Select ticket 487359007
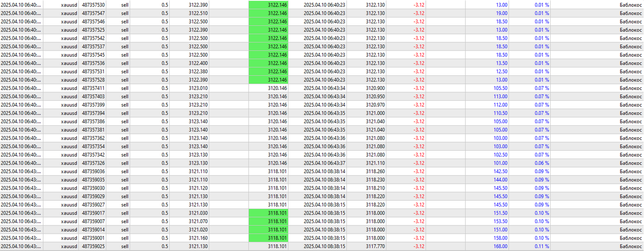 tap(93, 221)
